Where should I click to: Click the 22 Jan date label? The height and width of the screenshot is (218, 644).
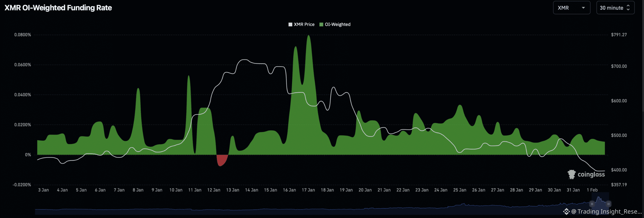coord(403,190)
